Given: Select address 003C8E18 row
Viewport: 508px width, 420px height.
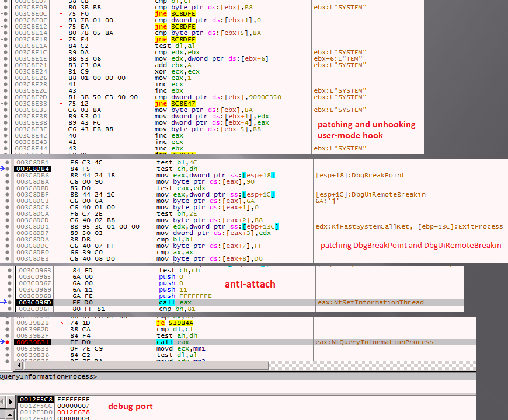Looking at the screenshot, I should (x=31, y=40).
